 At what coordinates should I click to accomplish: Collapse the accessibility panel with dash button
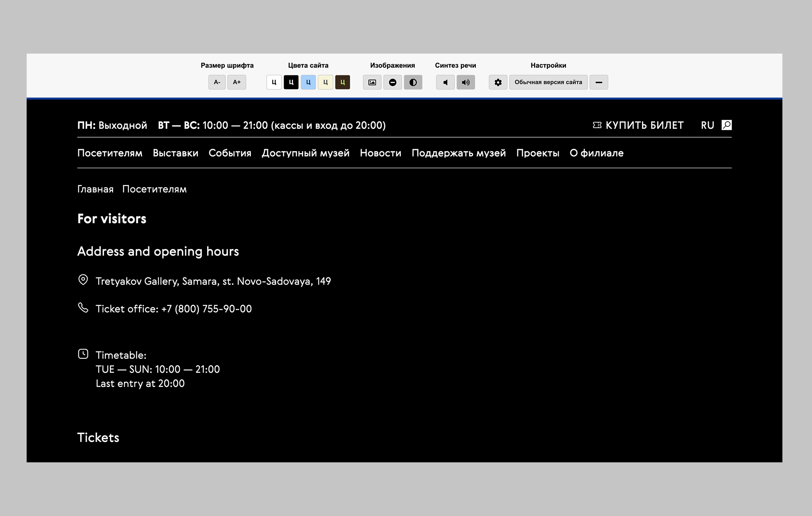(x=599, y=82)
